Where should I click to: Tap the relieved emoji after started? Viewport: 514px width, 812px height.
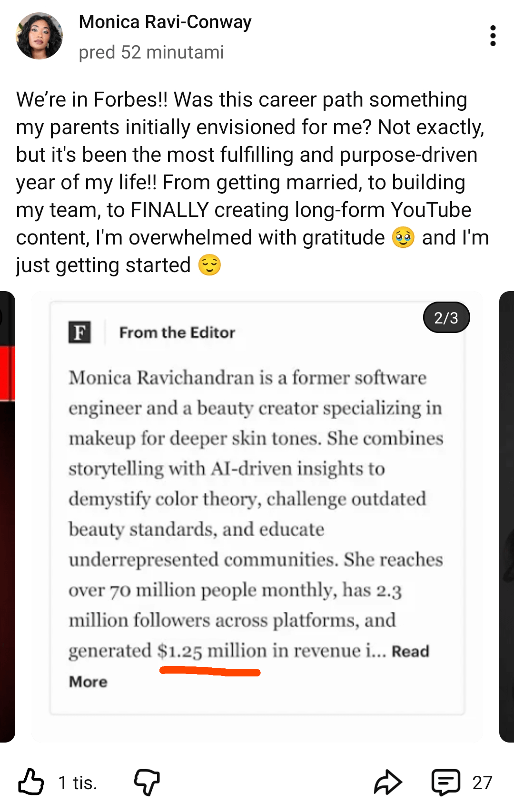tap(209, 265)
